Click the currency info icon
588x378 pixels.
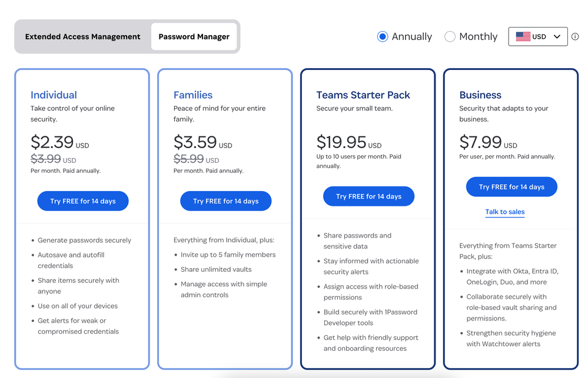pos(575,36)
